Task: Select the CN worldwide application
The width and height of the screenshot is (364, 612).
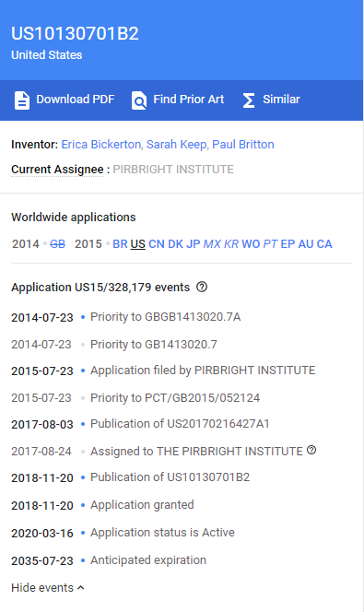Action: coord(157,244)
